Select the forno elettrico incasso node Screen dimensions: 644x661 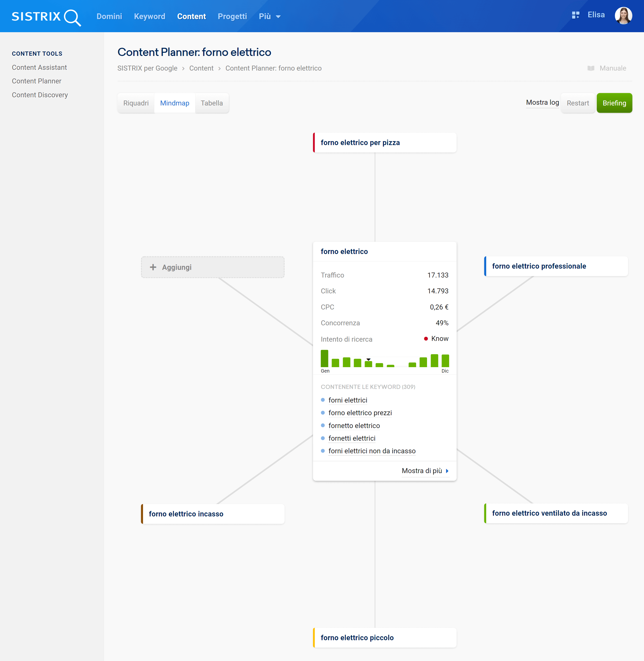coord(213,514)
